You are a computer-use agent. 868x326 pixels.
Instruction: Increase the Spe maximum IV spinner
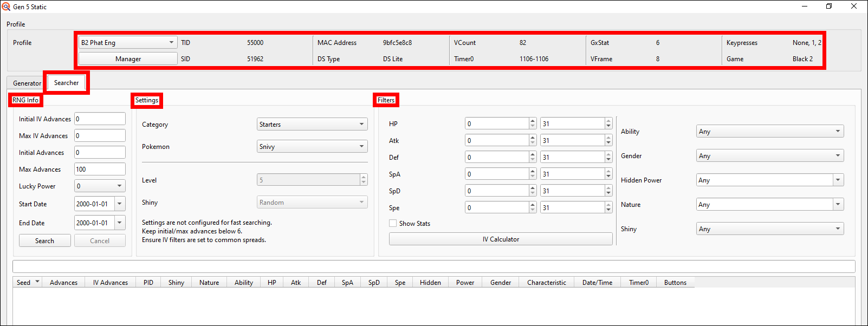(608, 204)
